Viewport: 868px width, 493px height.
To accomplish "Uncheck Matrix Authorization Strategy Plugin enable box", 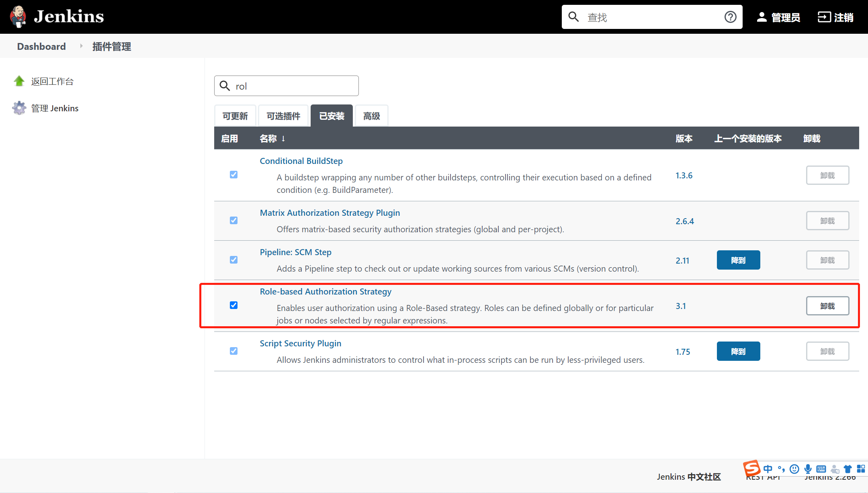I will pos(233,220).
